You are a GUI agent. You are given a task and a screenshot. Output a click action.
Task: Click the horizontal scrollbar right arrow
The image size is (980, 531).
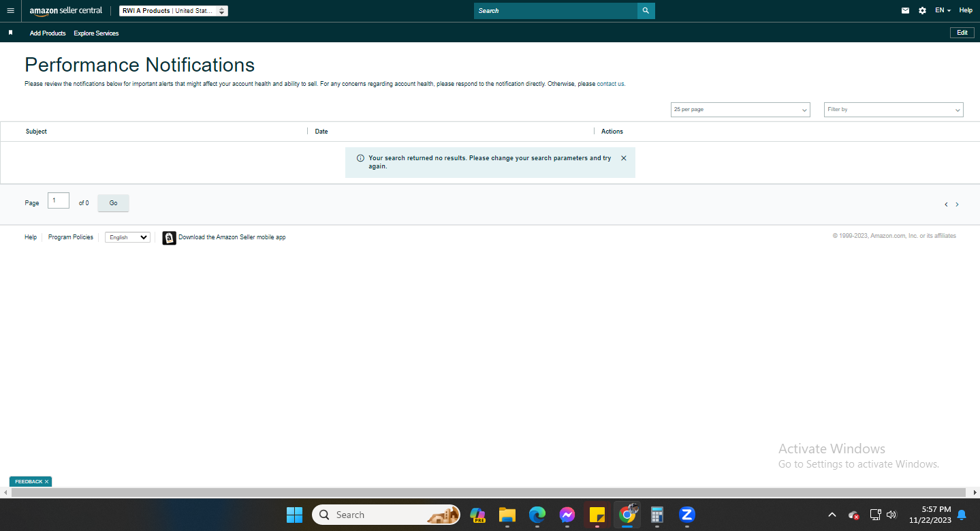point(975,492)
